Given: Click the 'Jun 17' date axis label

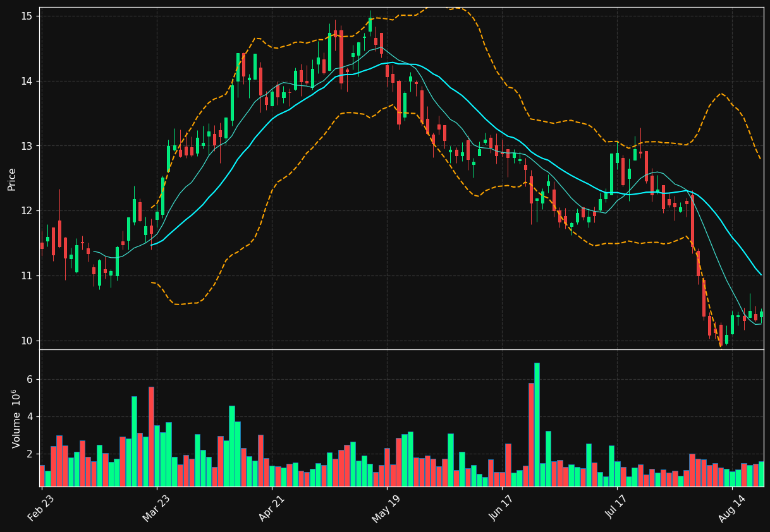Looking at the screenshot, I should tap(501, 508).
